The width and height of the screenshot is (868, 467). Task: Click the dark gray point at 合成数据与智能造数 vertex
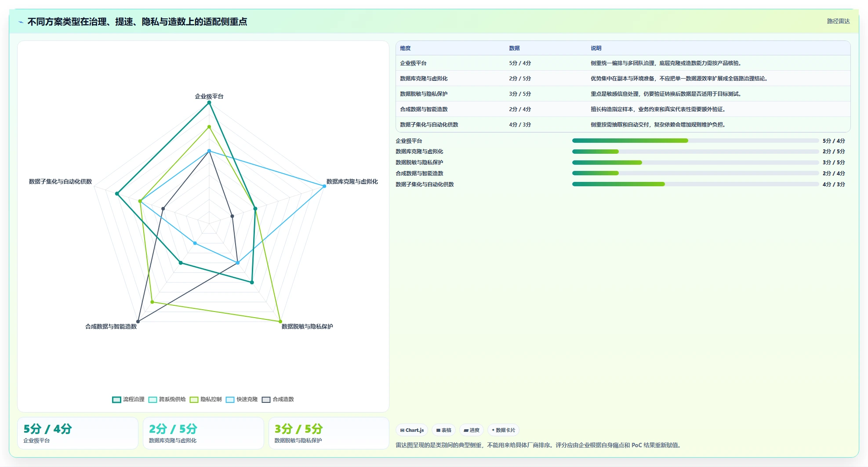pos(138,322)
